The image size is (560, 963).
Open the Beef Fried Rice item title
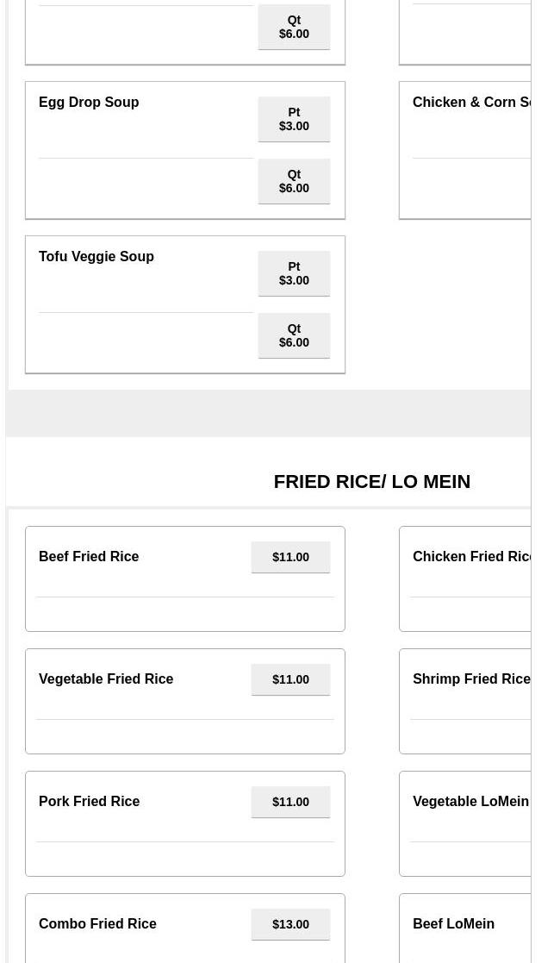coord(89,556)
